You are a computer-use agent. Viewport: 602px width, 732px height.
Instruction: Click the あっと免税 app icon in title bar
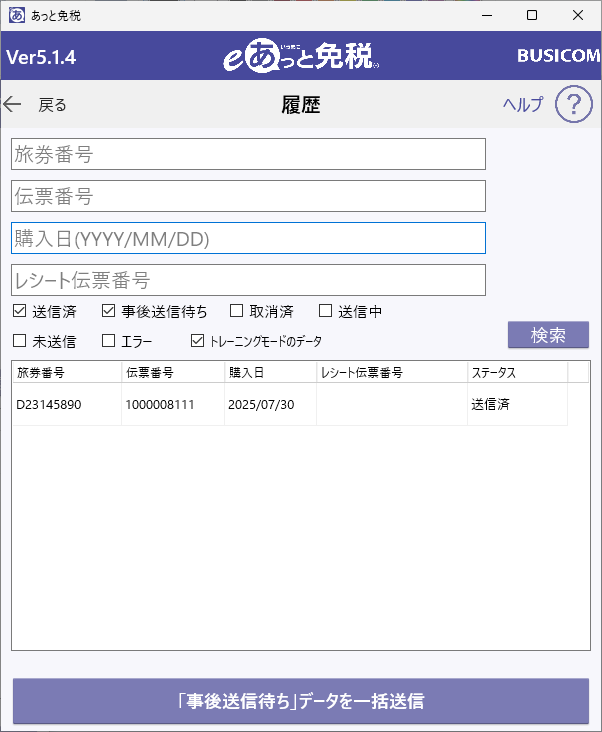tap(17, 15)
